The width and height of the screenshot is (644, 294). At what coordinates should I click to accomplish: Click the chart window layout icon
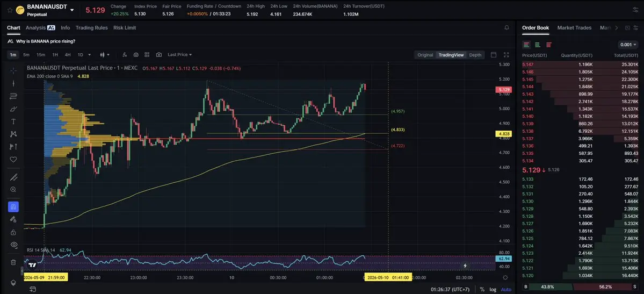pyautogui.click(x=494, y=55)
